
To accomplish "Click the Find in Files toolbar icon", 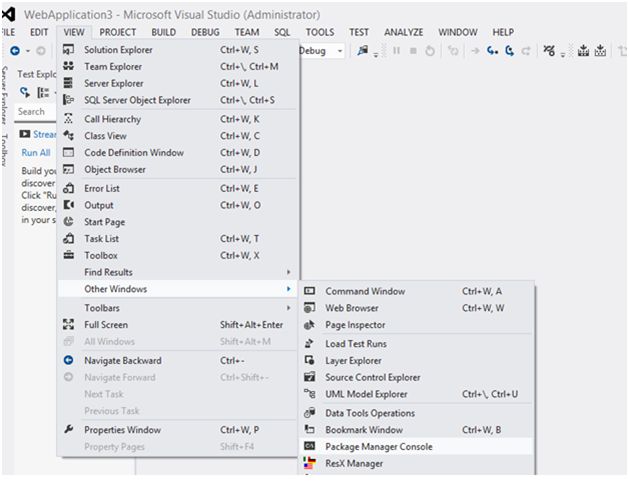I will click(x=363, y=51).
